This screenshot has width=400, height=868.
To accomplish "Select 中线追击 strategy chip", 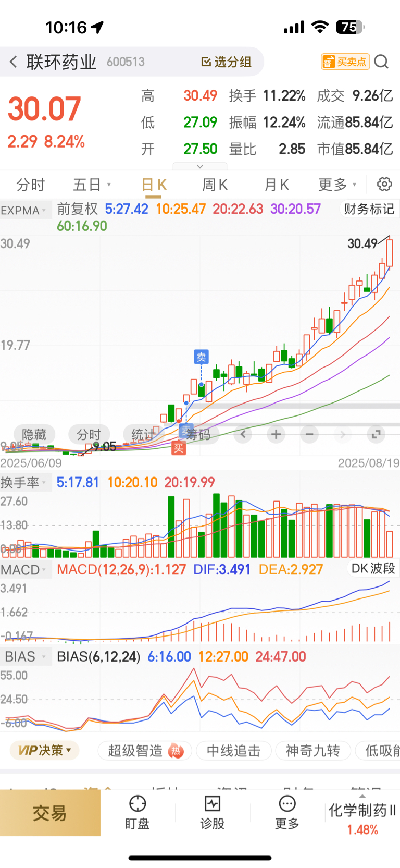I will pos(233,751).
